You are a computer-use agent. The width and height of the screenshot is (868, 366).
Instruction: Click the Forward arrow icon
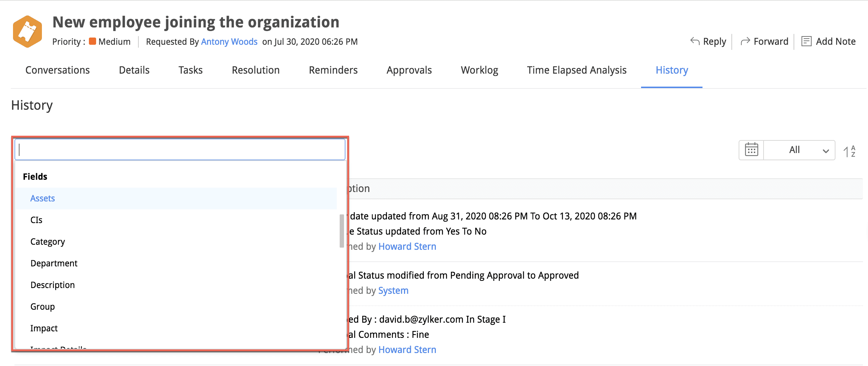[745, 41]
